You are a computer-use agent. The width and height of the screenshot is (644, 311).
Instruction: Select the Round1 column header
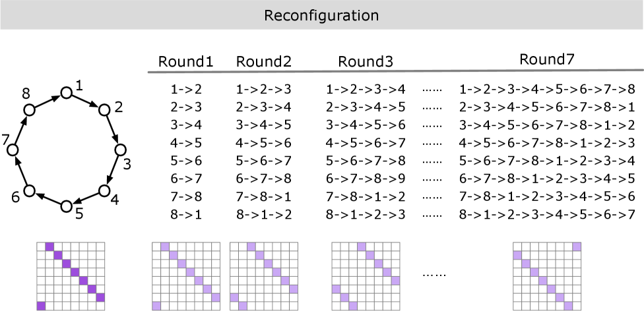point(185,62)
